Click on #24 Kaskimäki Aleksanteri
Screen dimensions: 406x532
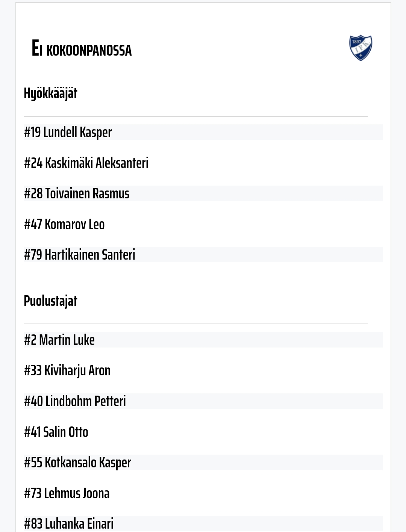coord(86,163)
